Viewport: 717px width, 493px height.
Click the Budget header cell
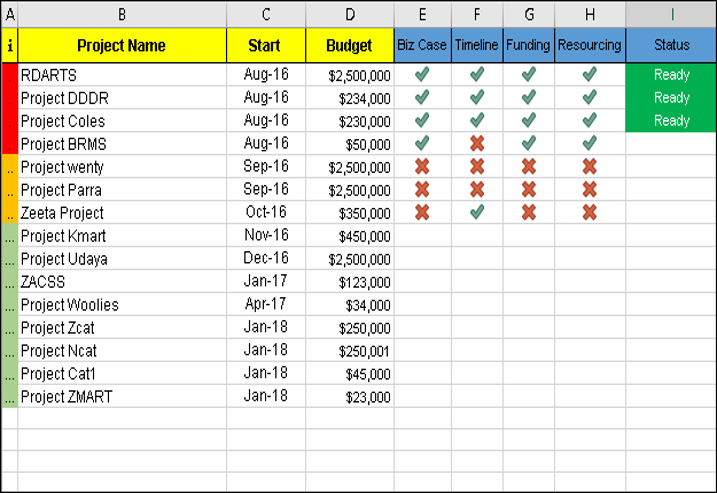(x=350, y=45)
